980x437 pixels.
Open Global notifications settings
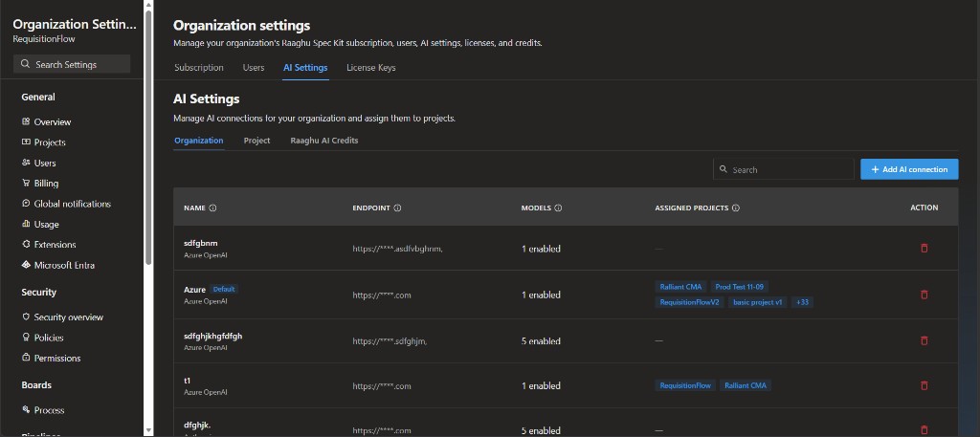(73, 204)
